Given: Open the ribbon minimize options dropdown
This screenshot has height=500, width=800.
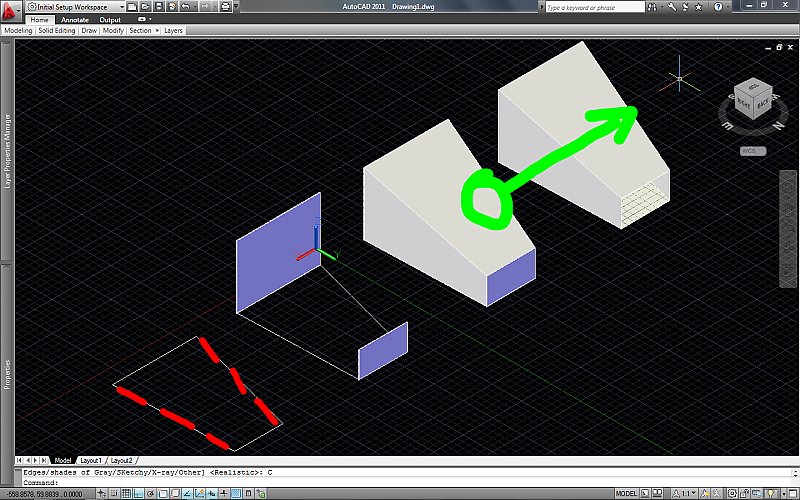Looking at the screenshot, I should [x=151, y=19].
